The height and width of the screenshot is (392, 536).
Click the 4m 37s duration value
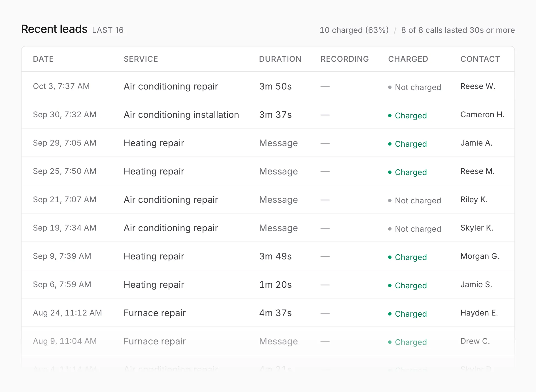(x=275, y=313)
